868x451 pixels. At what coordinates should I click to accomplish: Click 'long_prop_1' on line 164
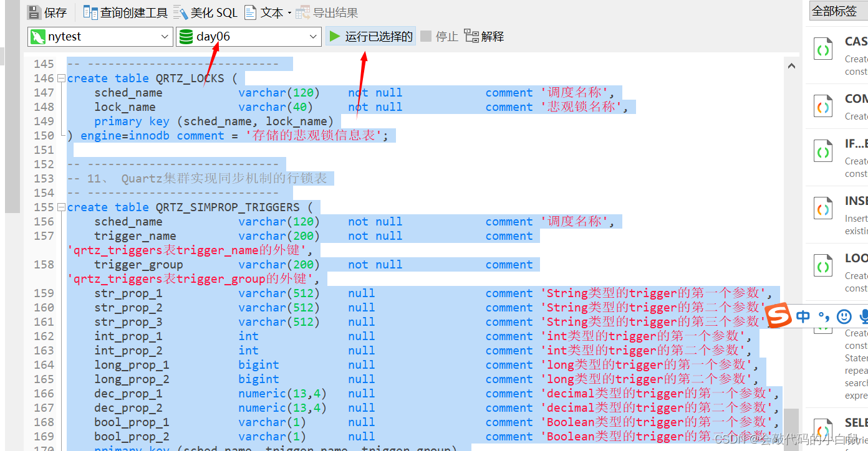tap(132, 365)
